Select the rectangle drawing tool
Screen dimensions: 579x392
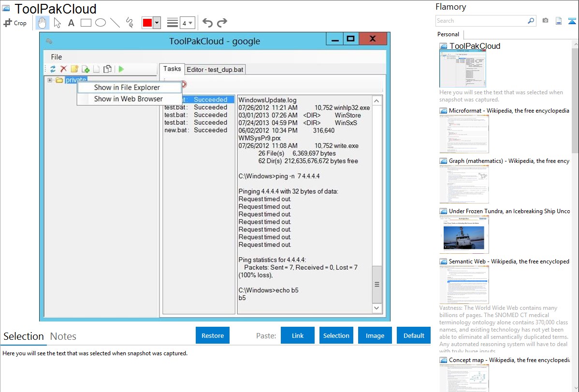click(86, 23)
